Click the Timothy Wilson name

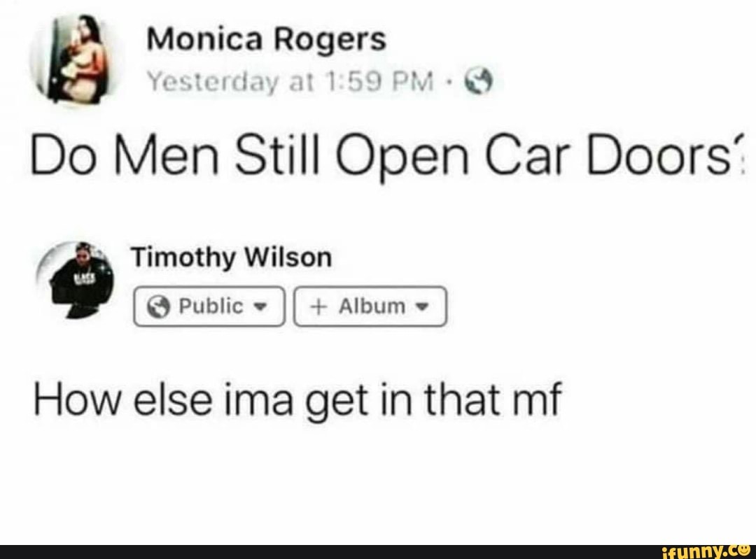coord(232,258)
